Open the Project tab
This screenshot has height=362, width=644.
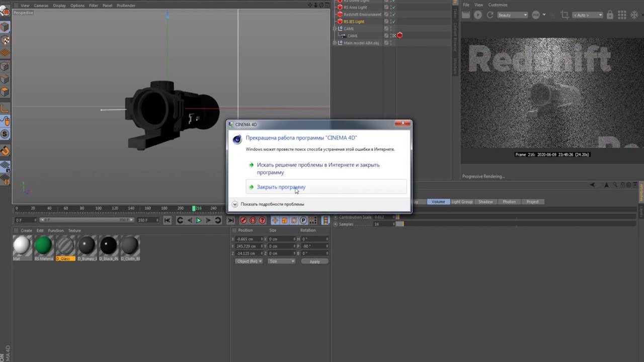(x=533, y=202)
